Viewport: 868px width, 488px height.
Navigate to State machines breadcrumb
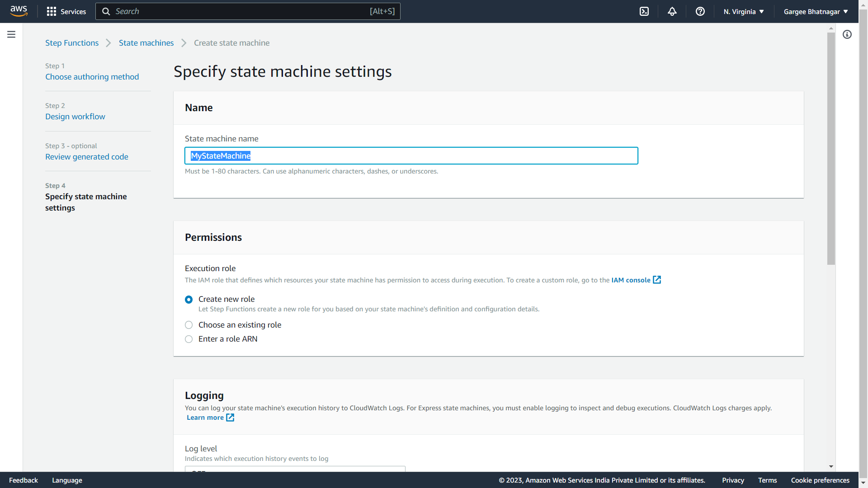click(146, 43)
